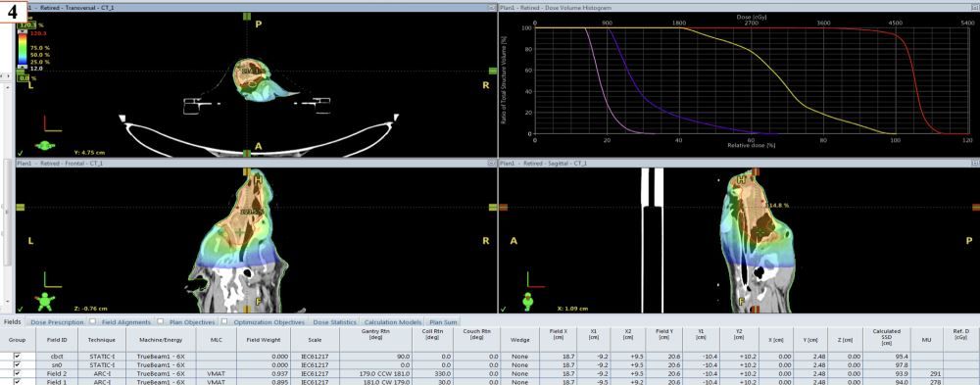Select the Field 1 ID cell

[x=56, y=381]
